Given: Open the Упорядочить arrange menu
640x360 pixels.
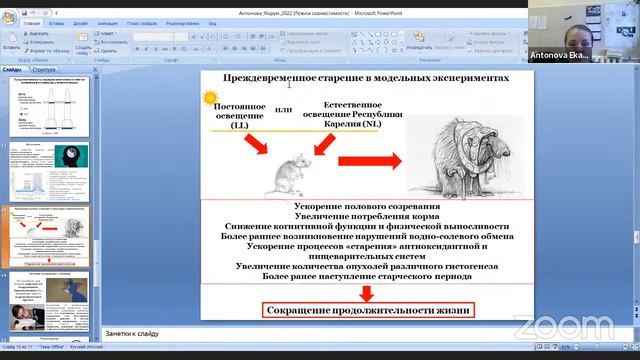Looking at the screenshot, I should [x=419, y=42].
